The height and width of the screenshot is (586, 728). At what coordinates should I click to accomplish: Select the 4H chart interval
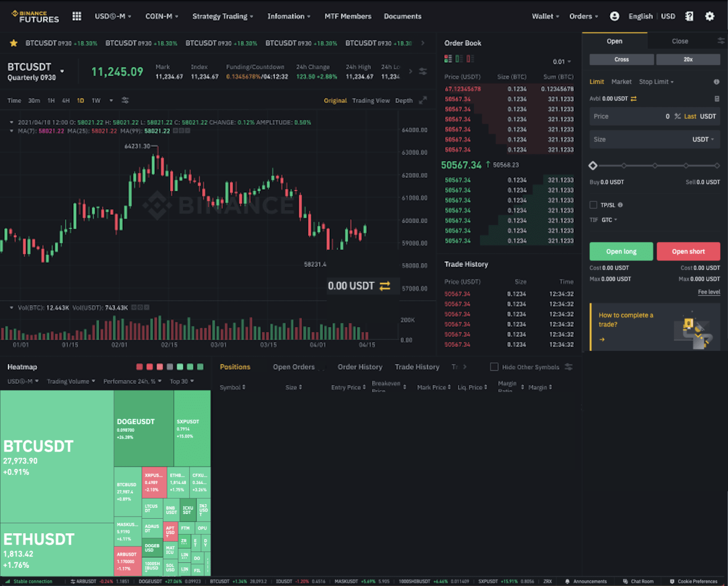click(66, 101)
